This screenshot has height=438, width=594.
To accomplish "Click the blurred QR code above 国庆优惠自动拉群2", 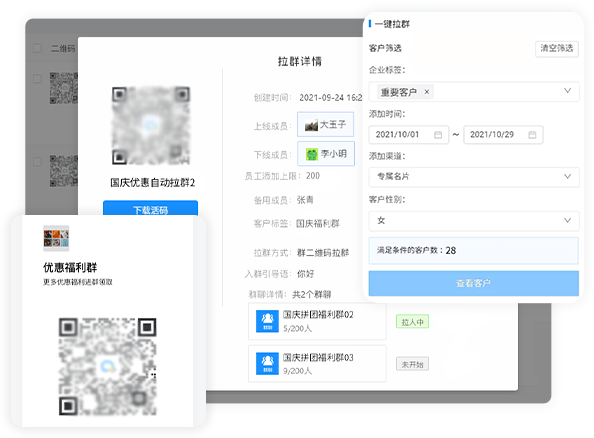I will (x=151, y=125).
